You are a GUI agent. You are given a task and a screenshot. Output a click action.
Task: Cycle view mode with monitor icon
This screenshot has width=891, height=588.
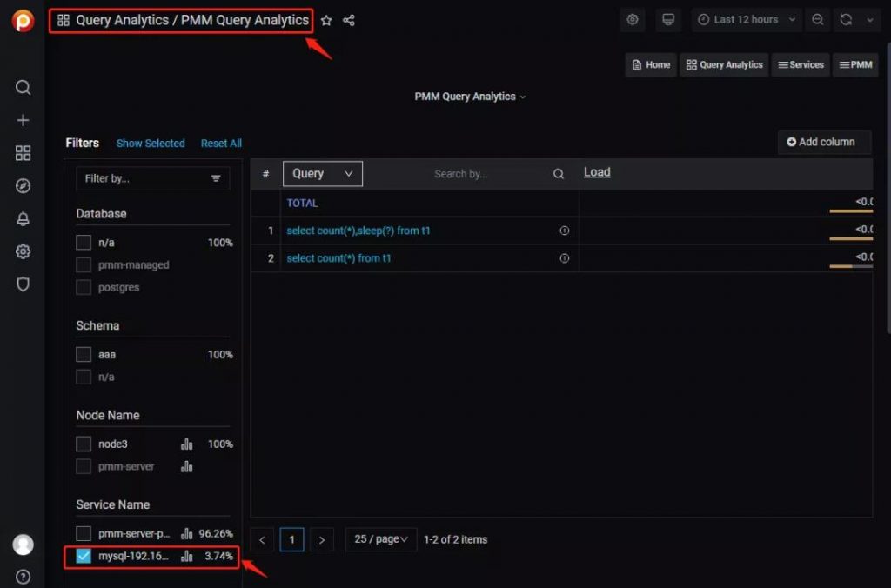click(668, 20)
